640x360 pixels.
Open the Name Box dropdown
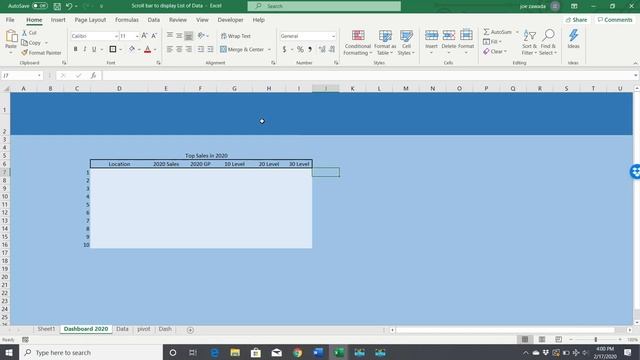tap(39, 76)
